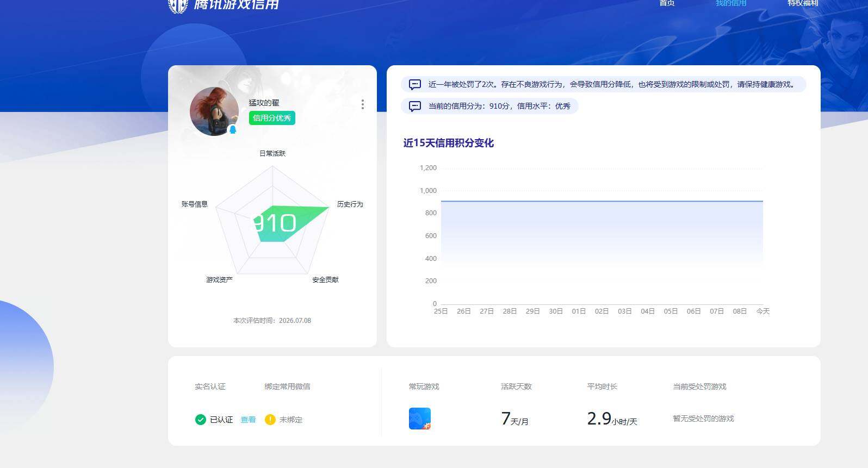Click the punishment notice message text
Image resolution: width=868 pixels, height=468 pixels.
(x=612, y=84)
